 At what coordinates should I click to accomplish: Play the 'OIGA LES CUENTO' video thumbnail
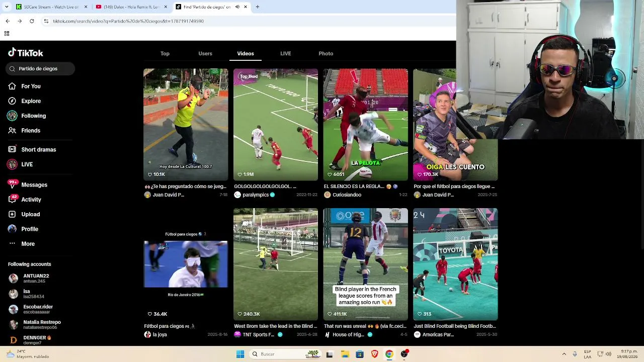pyautogui.click(x=455, y=125)
